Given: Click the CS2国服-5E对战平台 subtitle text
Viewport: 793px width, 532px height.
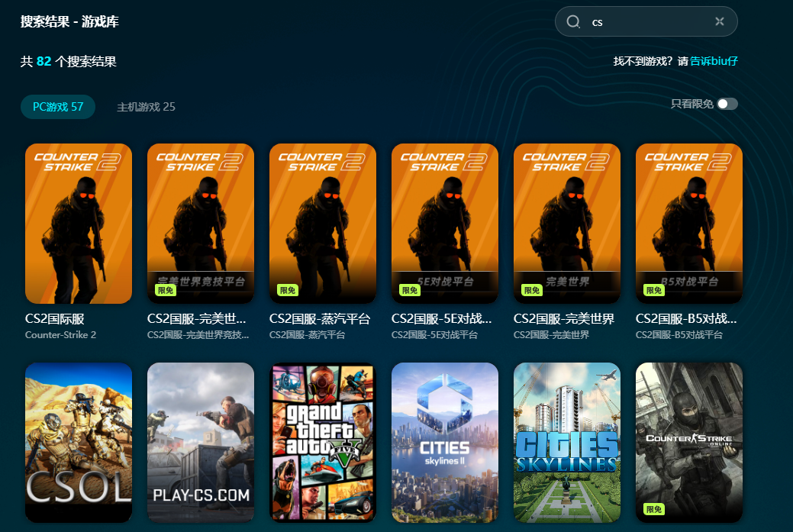Looking at the screenshot, I should 434,335.
